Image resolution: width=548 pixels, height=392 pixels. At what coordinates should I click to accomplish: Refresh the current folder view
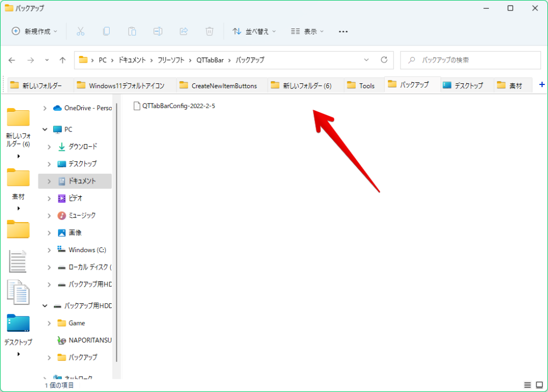click(x=384, y=60)
